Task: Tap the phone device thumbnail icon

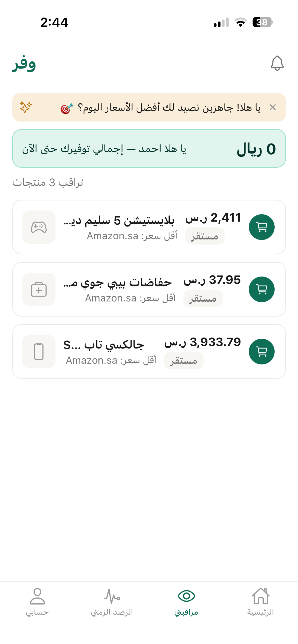Action: [39, 351]
